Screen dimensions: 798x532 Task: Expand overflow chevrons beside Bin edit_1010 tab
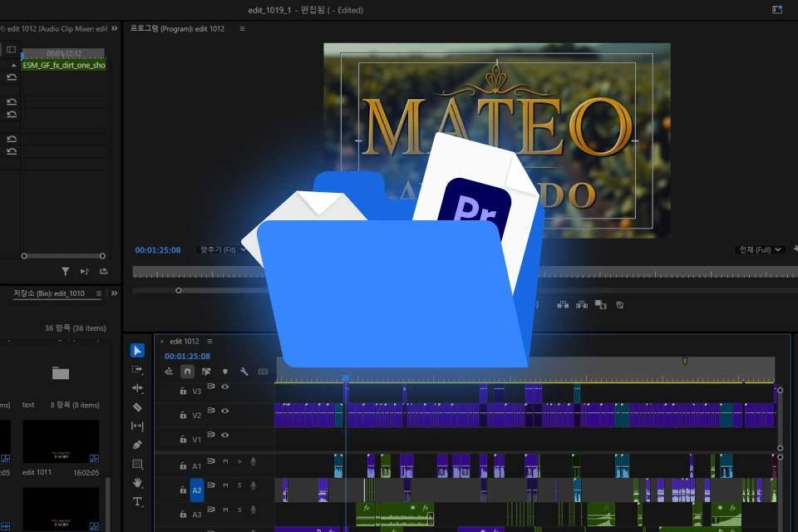coord(115,293)
